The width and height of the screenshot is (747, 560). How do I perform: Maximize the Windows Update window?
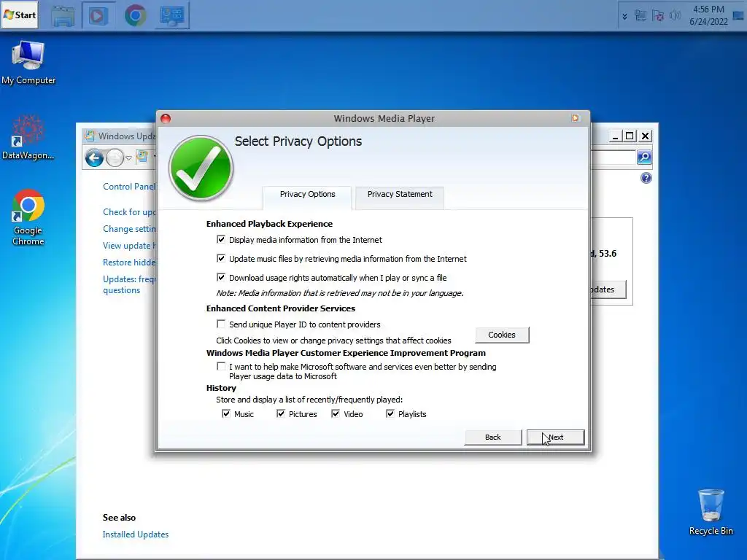(x=630, y=136)
